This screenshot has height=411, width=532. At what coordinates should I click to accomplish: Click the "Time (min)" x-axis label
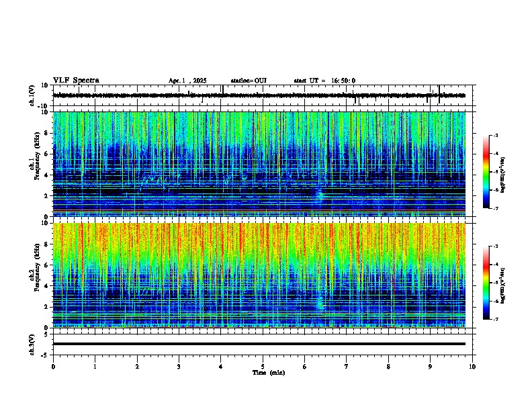click(269, 373)
